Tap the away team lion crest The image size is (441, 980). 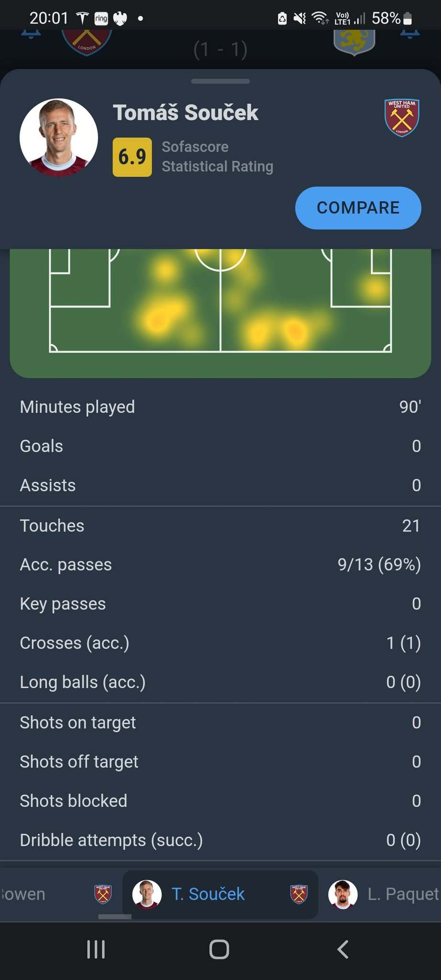(x=354, y=42)
